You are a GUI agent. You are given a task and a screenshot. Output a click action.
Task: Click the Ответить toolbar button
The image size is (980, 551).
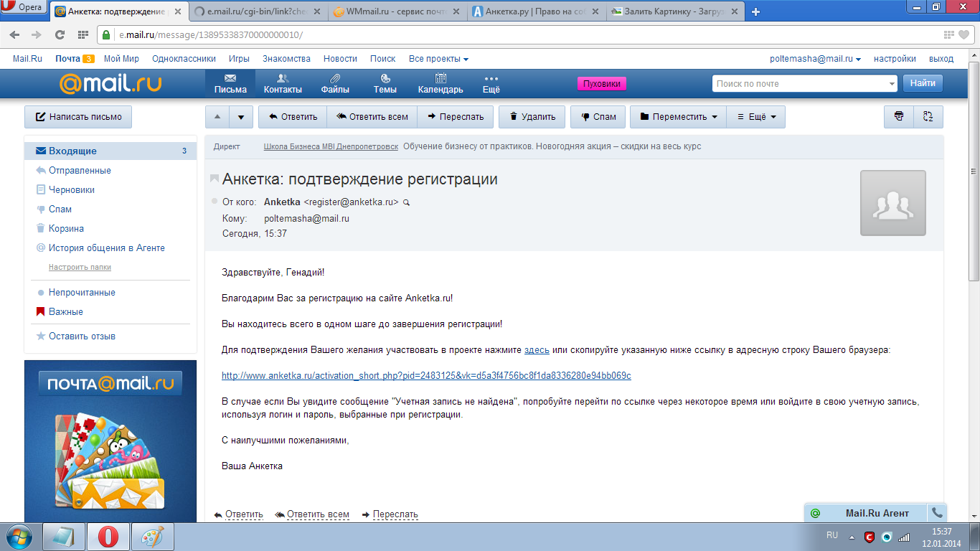click(293, 117)
